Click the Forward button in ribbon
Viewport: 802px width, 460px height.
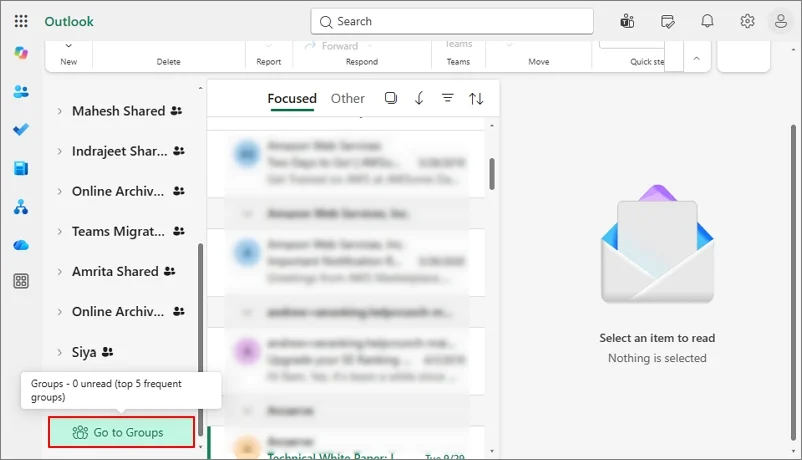331,46
